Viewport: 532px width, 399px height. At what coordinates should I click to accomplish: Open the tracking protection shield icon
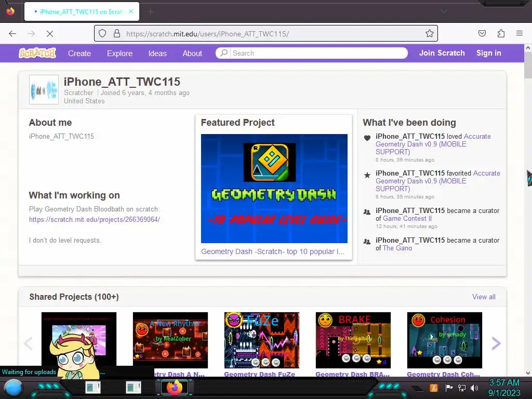(x=102, y=33)
